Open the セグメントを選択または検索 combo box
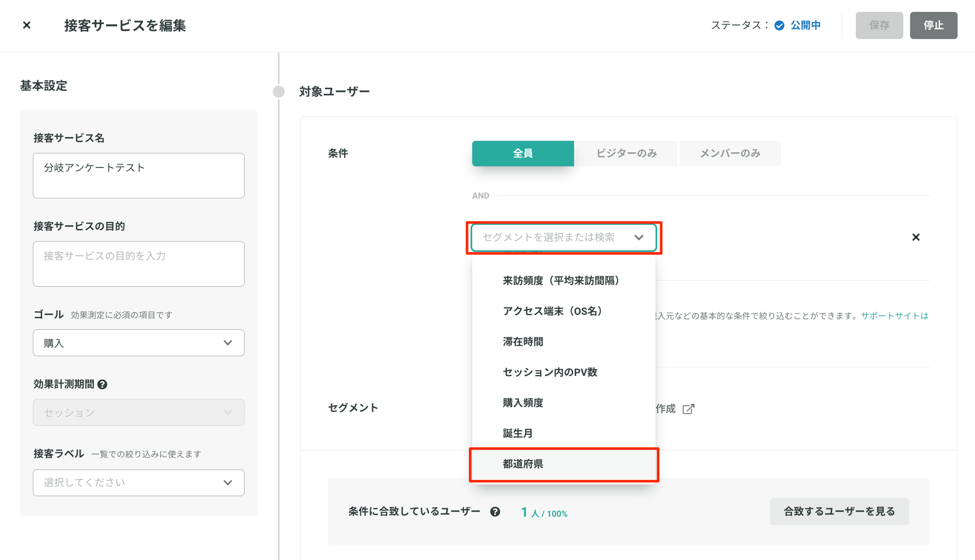Screen dimensions: 975x560 [563, 237]
